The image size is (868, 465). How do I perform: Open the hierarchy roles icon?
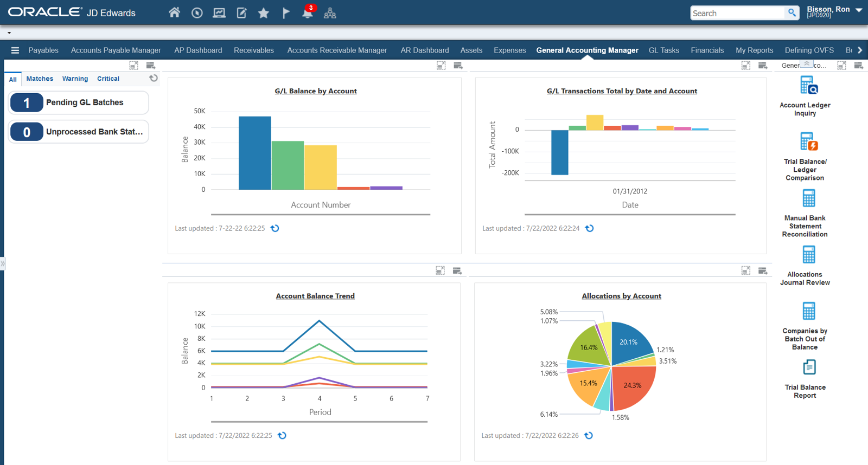330,13
